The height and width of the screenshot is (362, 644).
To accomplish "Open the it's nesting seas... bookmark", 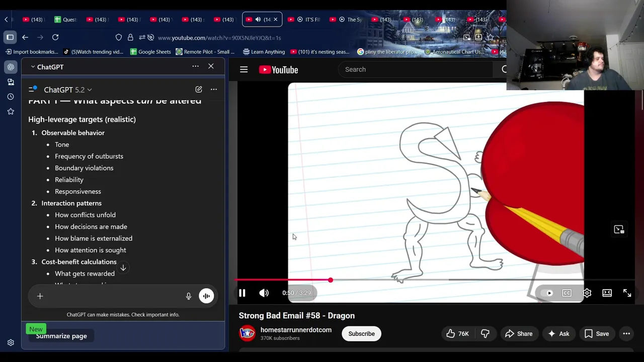I will coord(319,52).
